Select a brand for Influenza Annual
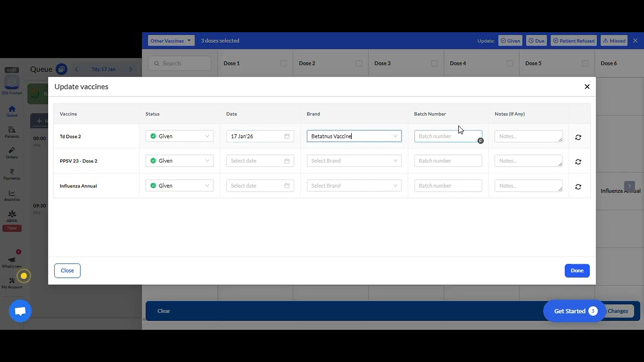The image size is (644, 362). (x=354, y=186)
